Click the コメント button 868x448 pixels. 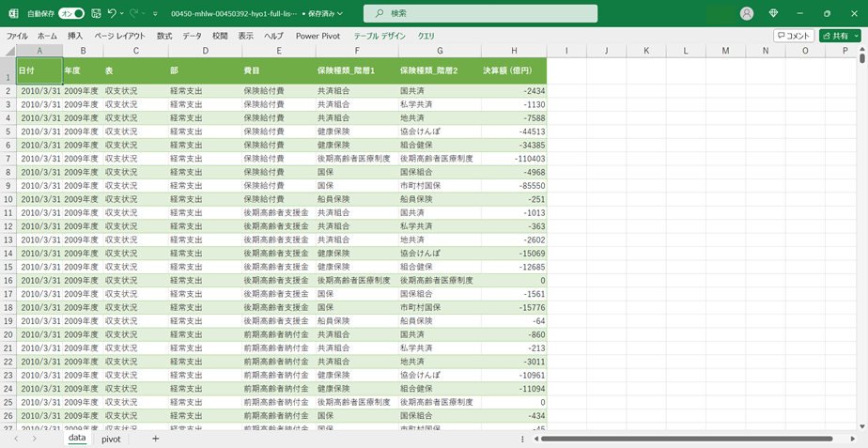pos(794,36)
